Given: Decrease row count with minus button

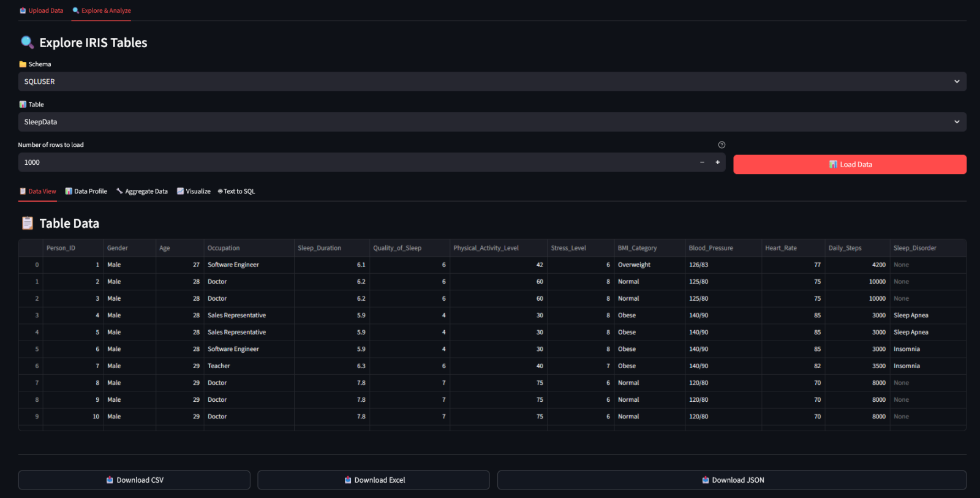Looking at the screenshot, I should (x=702, y=162).
